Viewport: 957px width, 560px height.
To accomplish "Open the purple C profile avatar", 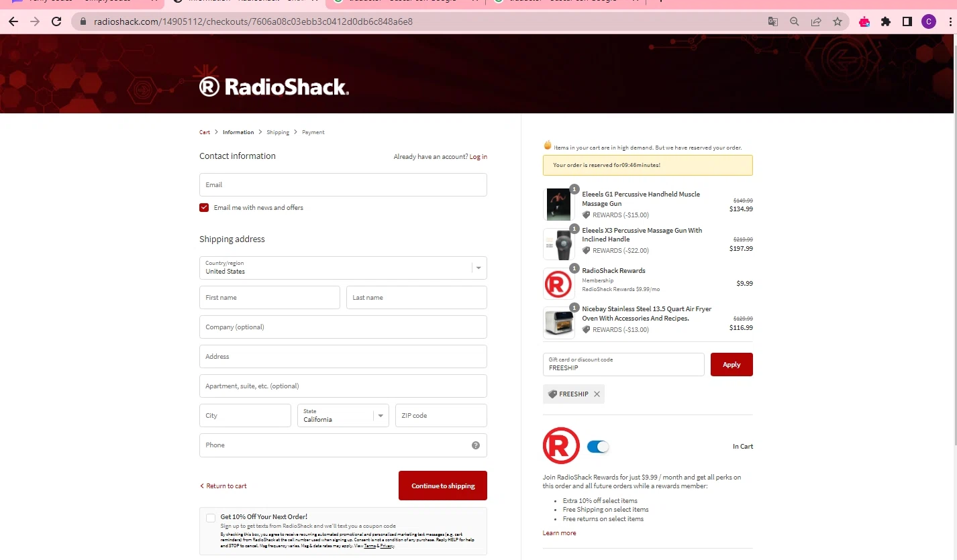I will click(x=929, y=21).
